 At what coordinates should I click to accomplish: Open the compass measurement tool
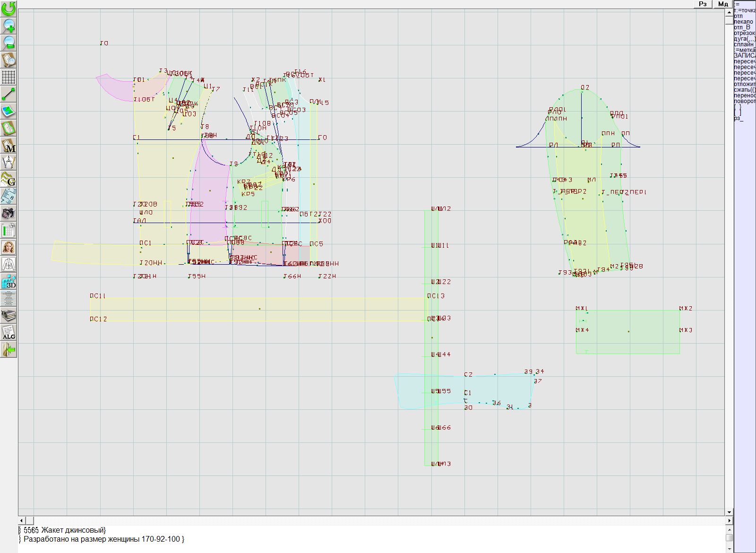(x=9, y=163)
